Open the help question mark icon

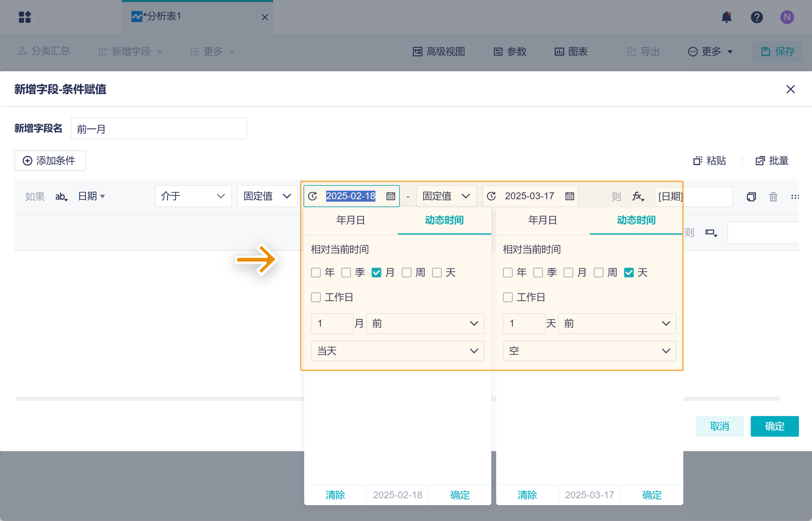tap(757, 17)
